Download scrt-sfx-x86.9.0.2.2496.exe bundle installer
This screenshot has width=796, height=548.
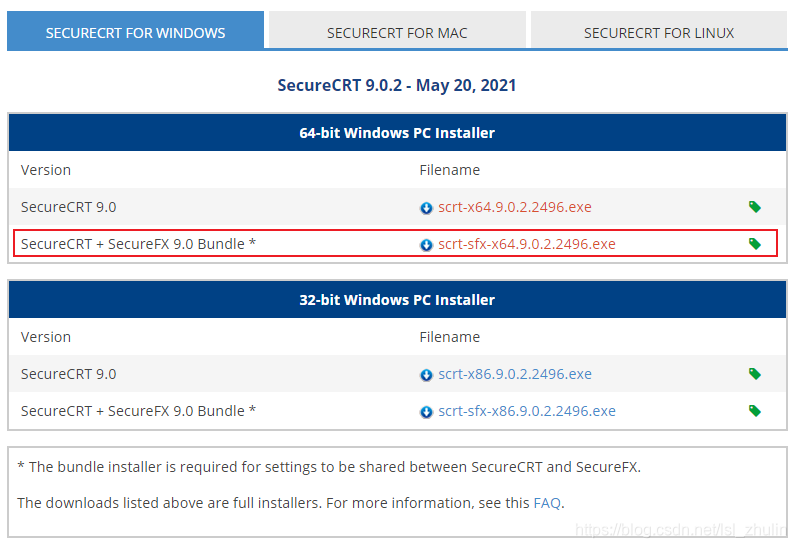click(527, 411)
